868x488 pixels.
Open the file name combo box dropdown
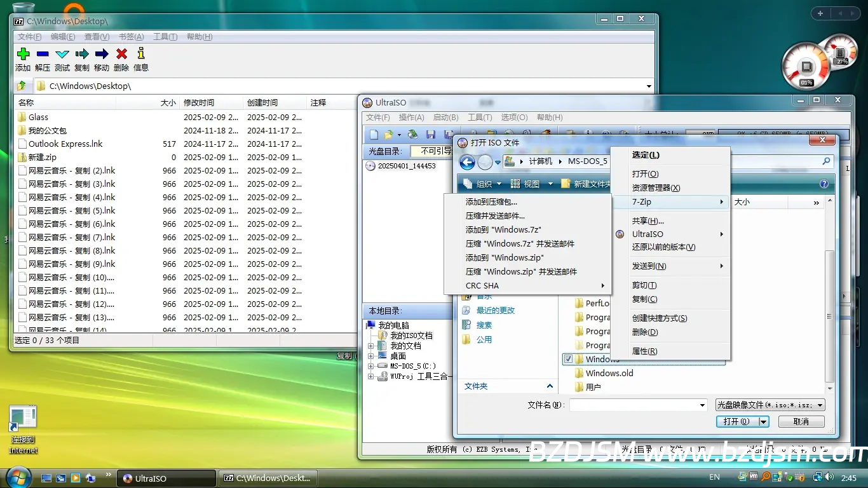702,405
